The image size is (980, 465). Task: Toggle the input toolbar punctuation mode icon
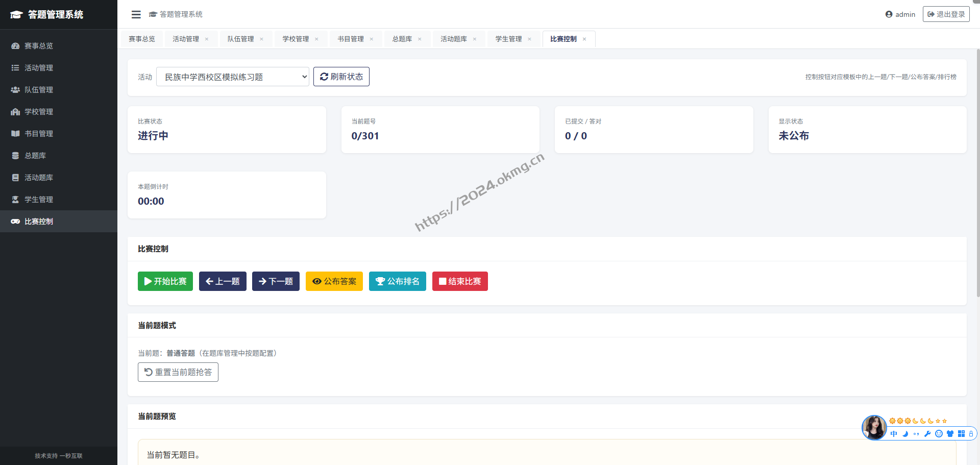point(916,434)
